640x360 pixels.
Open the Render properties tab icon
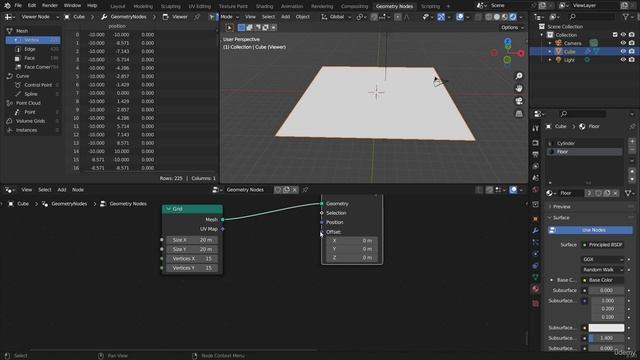536,143
